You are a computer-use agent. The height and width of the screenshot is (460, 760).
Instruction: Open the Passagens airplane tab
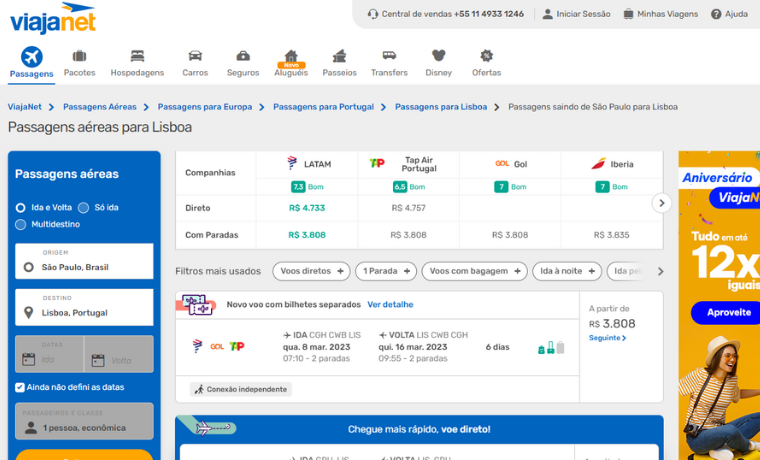click(32, 63)
